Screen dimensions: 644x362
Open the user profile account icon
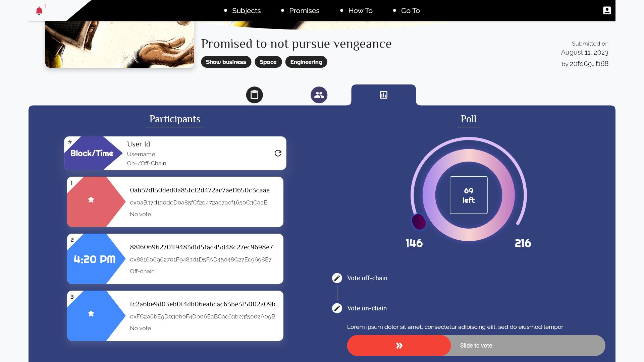[607, 10]
